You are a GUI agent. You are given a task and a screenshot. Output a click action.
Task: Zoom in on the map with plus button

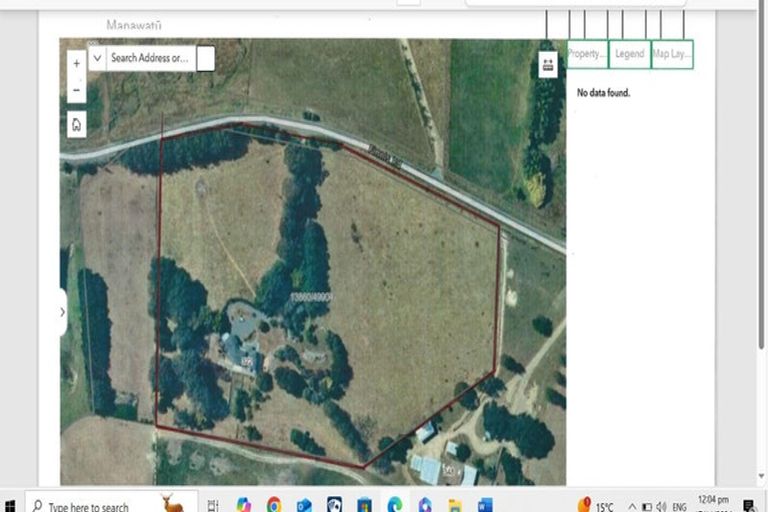(x=77, y=63)
